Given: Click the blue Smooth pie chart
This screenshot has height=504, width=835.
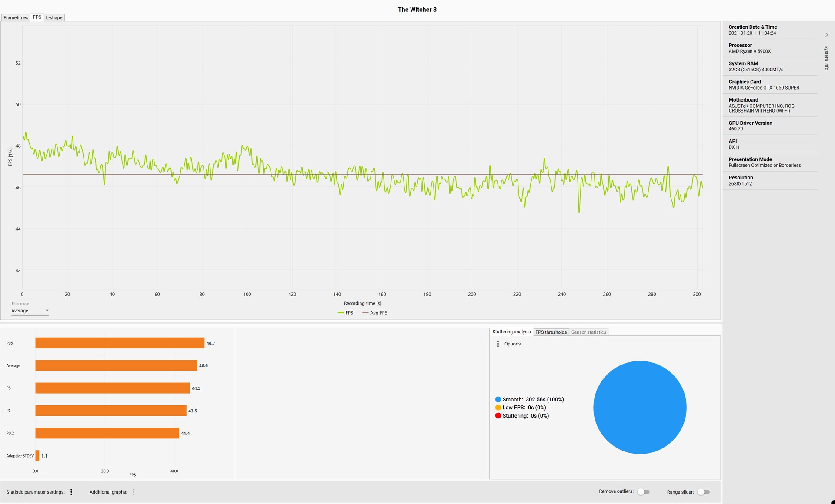Looking at the screenshot, I should click(640, 408).
